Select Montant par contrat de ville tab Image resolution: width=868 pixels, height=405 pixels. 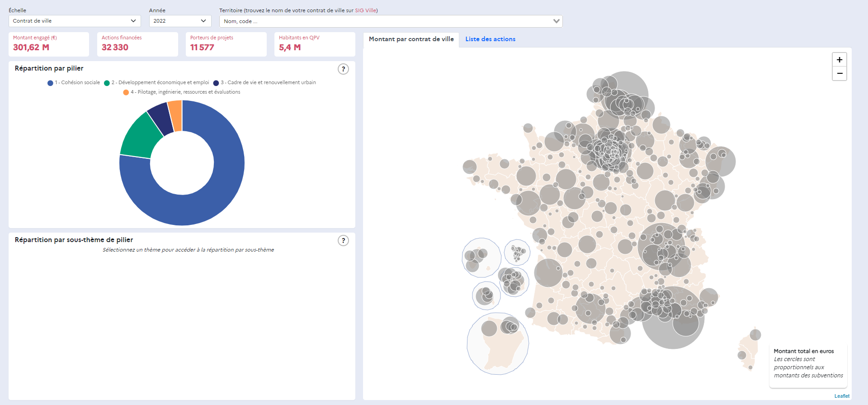tap(411, 39)
